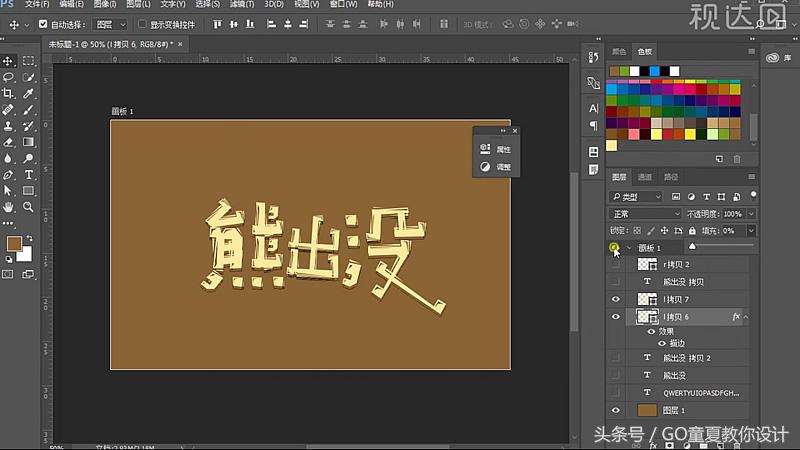Open the opacity percentage dropdown arrow
Viewport: 800px width, 450px height.
pyautogui.click(x=751, y=214)
